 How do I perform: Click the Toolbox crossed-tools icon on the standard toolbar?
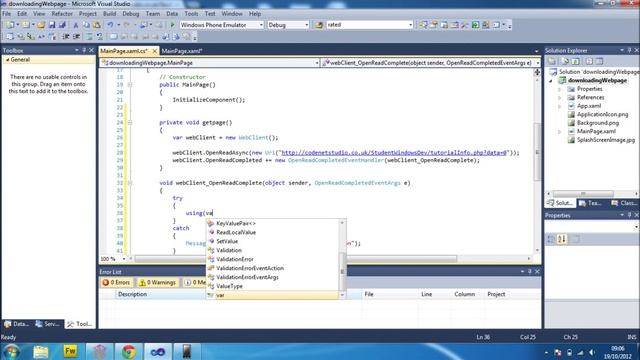pyautogui.click(x=465, y=25)
